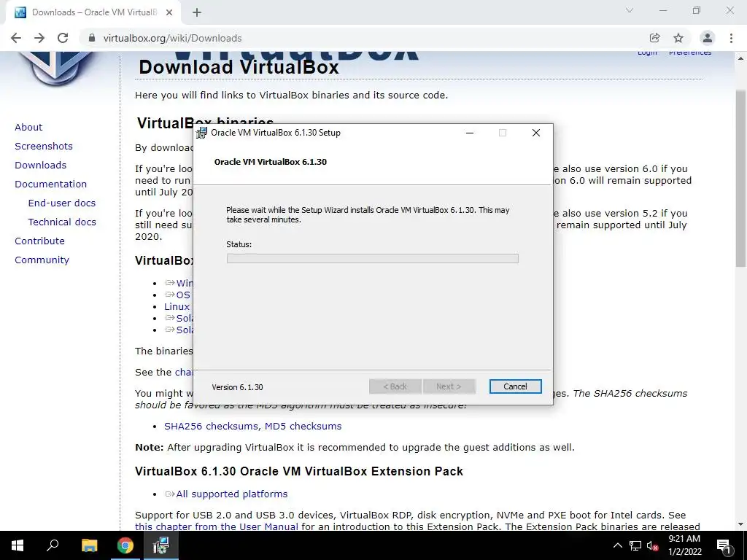Image resolution: width=747 pixels, height=560 pixels.
Task: Open the Contribute sidebar link
Action: click(x=39, y=241)
